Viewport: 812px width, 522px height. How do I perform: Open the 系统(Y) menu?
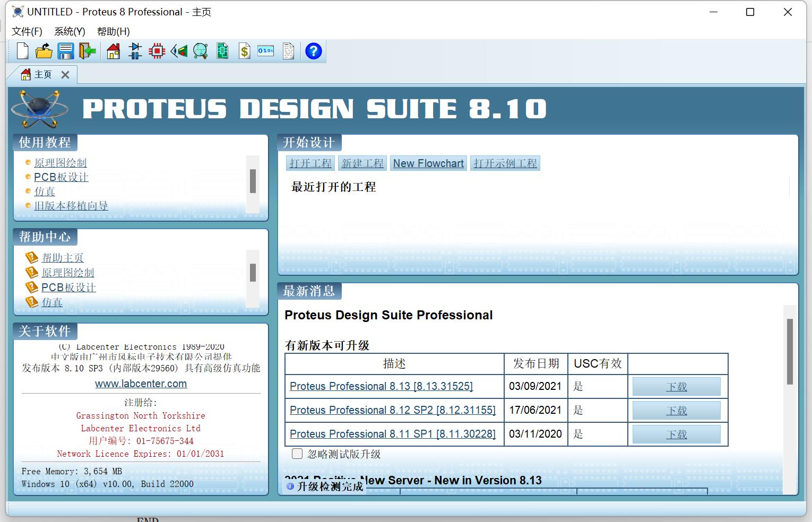tap(68, 31)
